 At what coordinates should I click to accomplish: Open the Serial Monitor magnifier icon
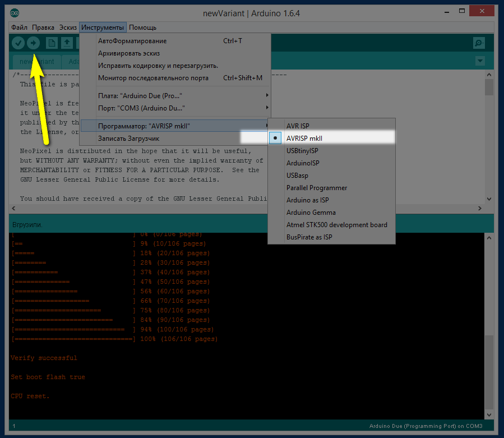(x=479, y=43)
